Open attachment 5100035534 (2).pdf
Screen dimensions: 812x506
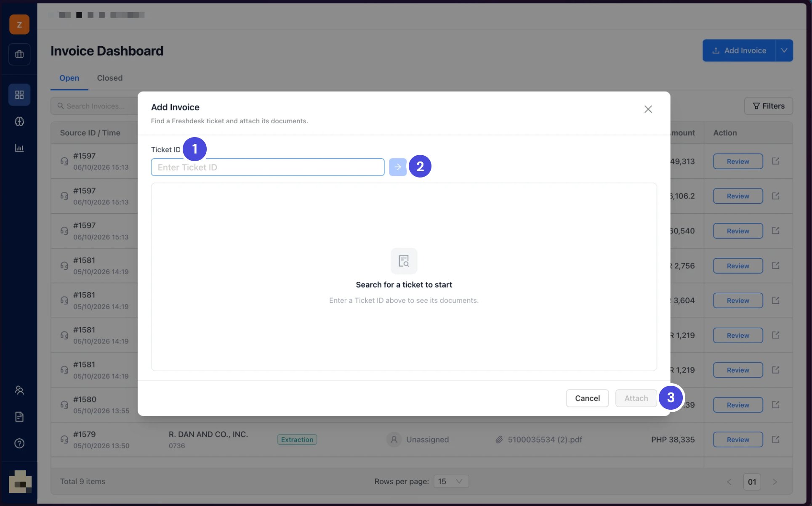(545, 440)
